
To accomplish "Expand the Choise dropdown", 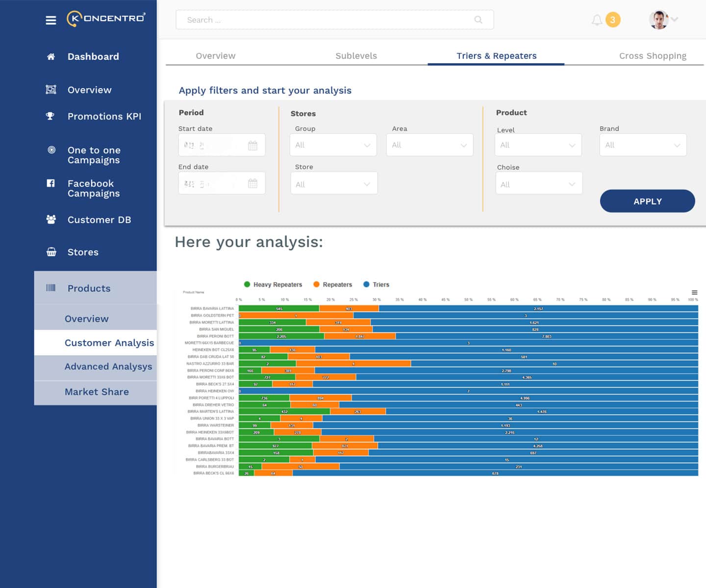I will coord(539,183).
